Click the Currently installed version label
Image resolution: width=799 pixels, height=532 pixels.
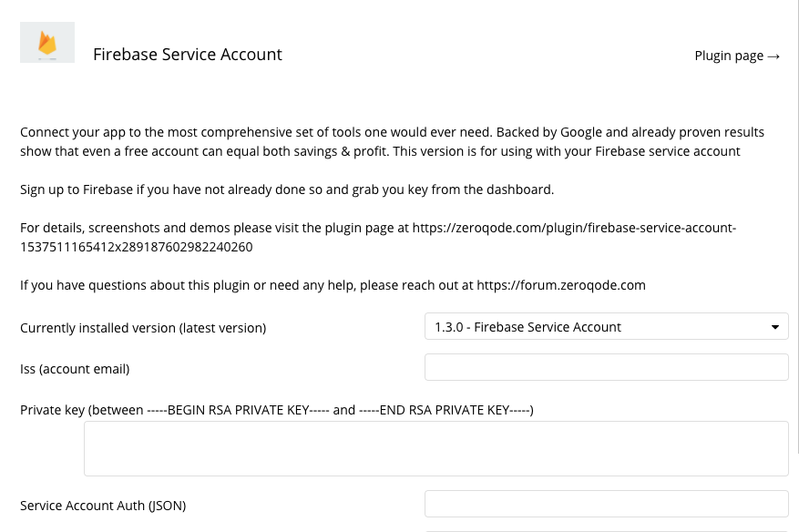pos(143,328)
